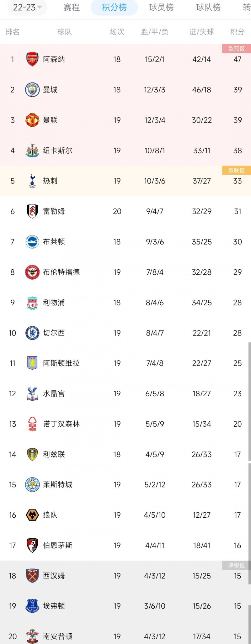Open the 22-23 season dropdown
This screenshot has height=644, width=251.
coord(27,7)
